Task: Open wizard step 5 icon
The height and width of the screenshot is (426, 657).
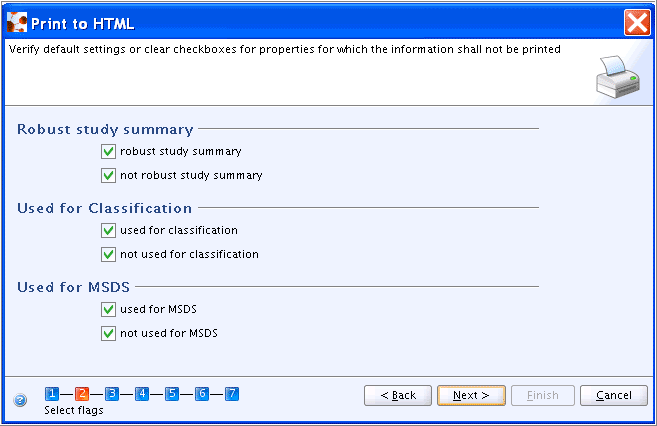Action: (172, 394)
